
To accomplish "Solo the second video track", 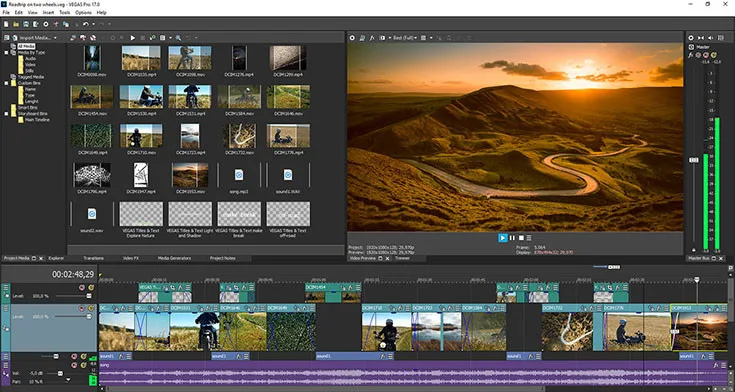I will pos(91,309).
